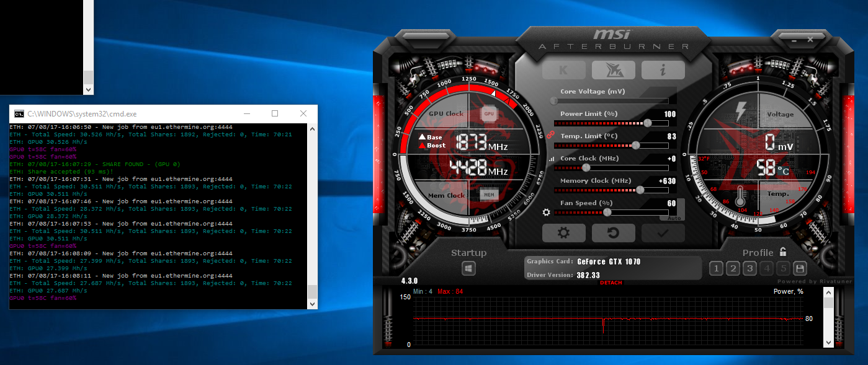Click the 0 mV voltage readout
The image size is (868, 365).
coord(778,143)
